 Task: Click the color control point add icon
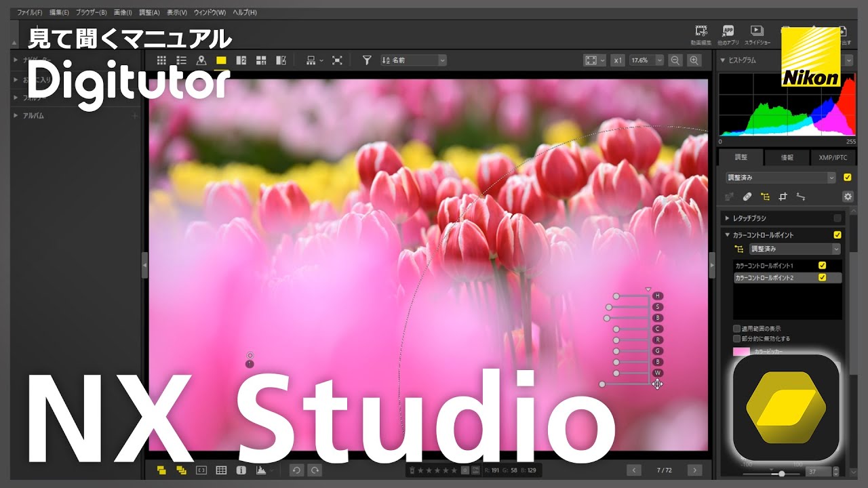(738, 249)
